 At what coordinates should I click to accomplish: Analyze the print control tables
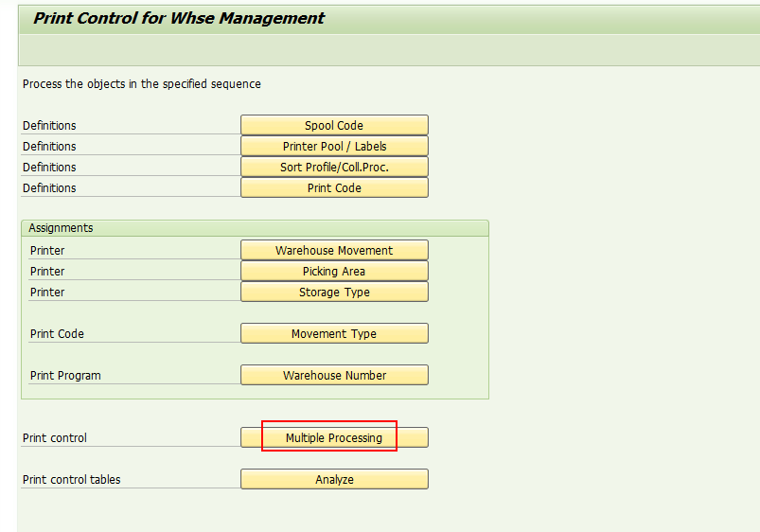point(334,479)
